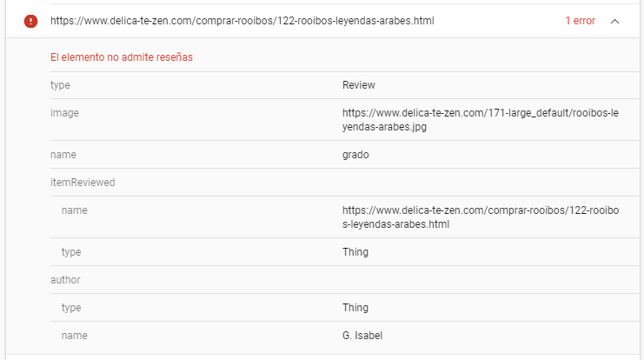Click the author nested "type" label
The height and width of the screenshot is (360, 644).
(70, 308)
